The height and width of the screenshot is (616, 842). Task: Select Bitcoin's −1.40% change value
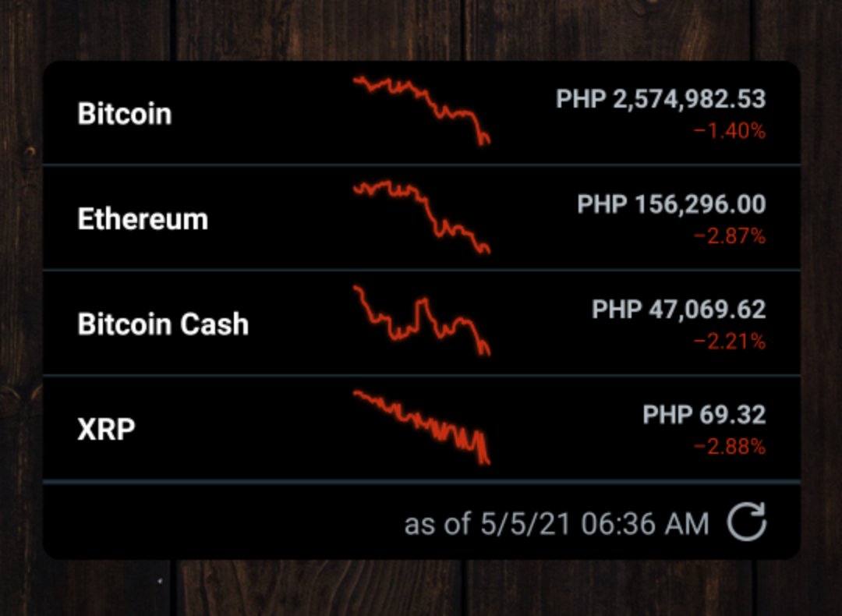click(x=730, y=131)
